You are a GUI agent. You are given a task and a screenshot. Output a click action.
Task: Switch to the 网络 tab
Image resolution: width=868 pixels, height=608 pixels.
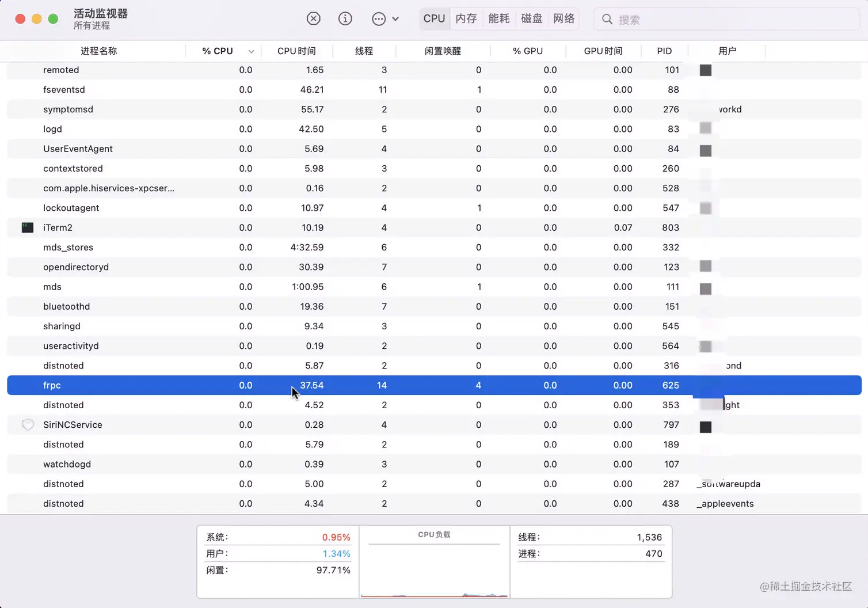(x=564, y=19)
